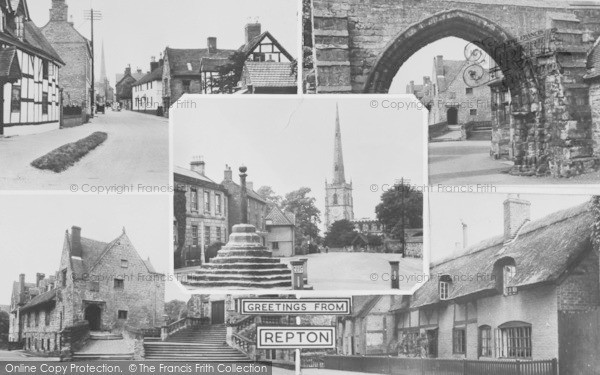This screenshot has height=375, width=600.
Task: Click the dormer window in the thatch
Action: (x=505, y=276)
